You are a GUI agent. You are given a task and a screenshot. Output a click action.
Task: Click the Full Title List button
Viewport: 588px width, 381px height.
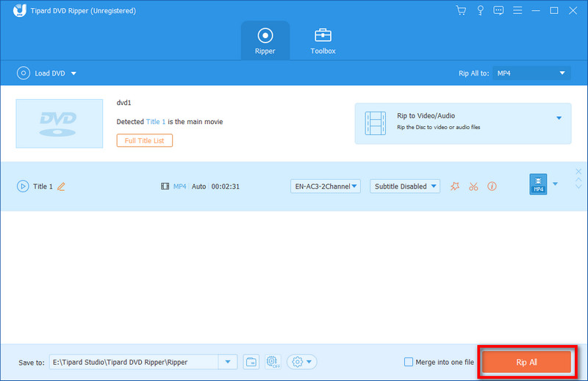144,140
